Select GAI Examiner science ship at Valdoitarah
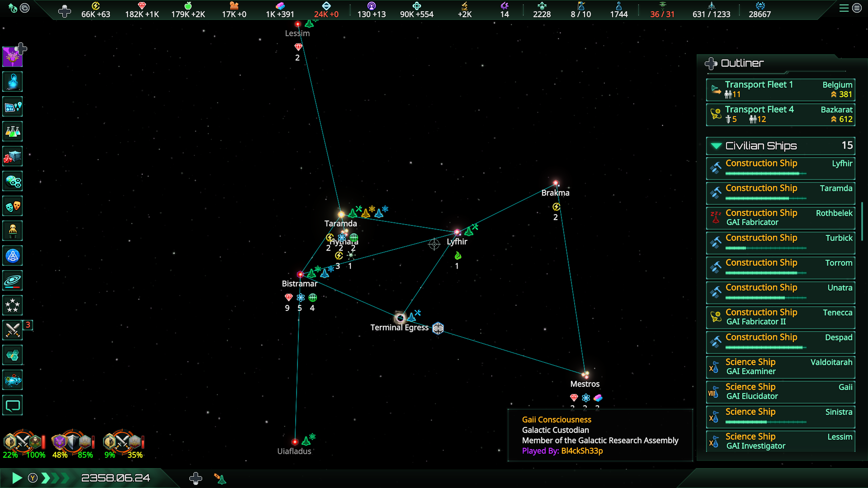The width and height of the screenshot is (868, 488). pyautogui.click(x=780, y=367)
